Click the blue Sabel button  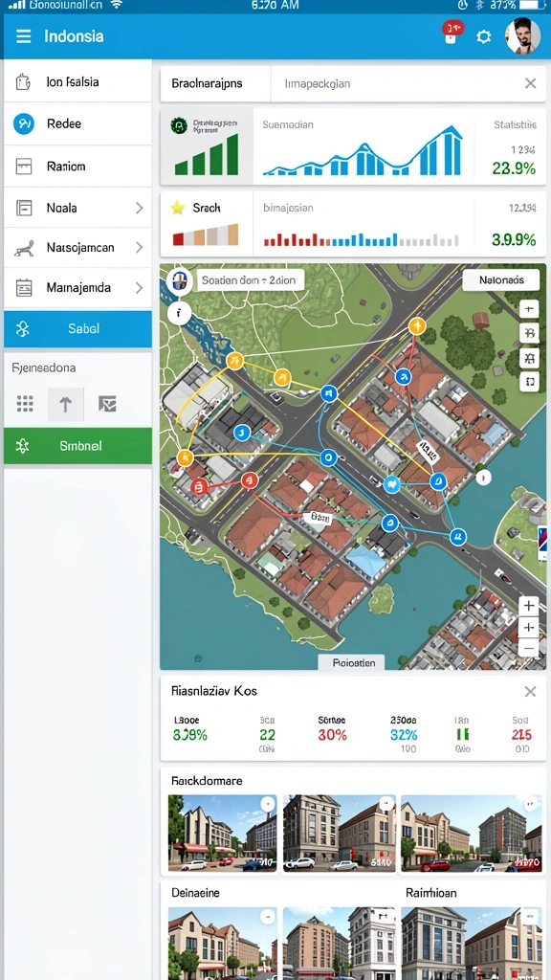pos(77,329)
